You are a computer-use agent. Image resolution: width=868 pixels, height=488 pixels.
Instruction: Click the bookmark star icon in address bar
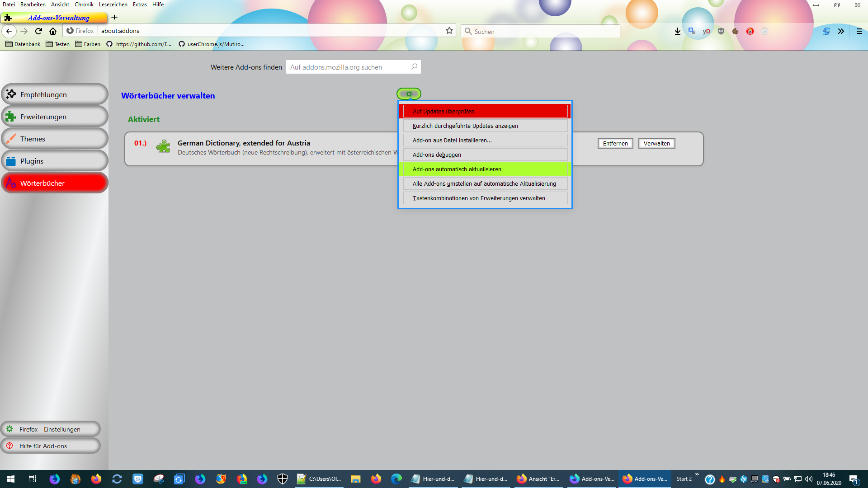tap(449, 31)
